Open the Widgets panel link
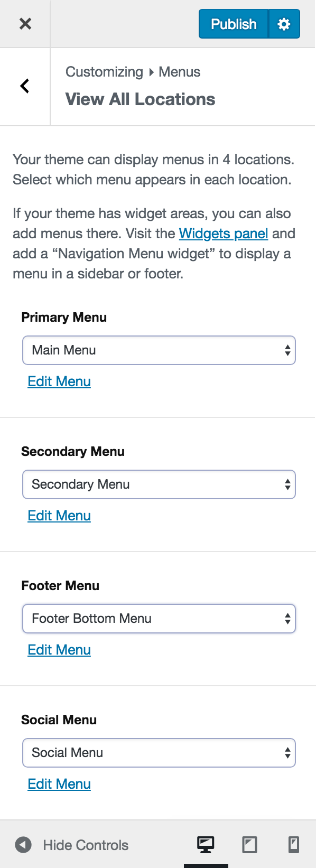 223,233
